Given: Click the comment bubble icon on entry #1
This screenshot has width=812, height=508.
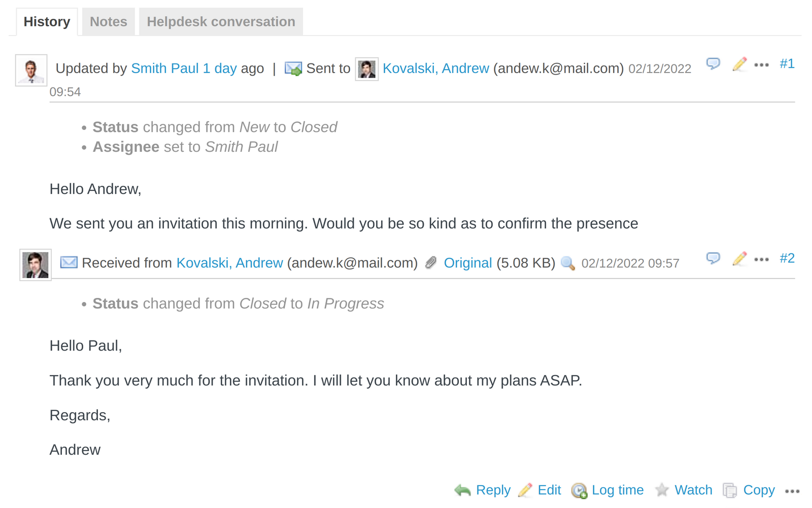Looking at the screenshot, I should (713, 64).
